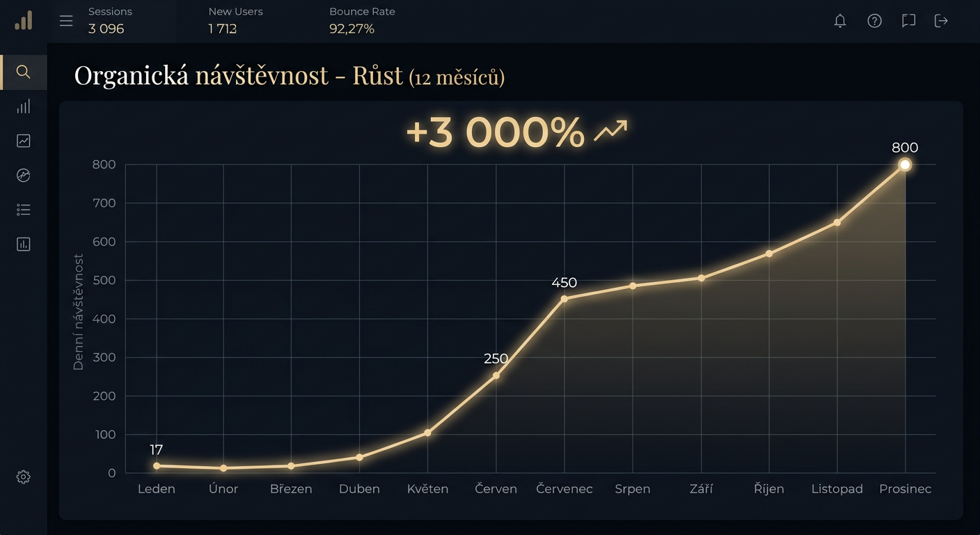Open the hamburger navigation menu
This screenshot has height=535, width=980.
click(x=66, y=21)
